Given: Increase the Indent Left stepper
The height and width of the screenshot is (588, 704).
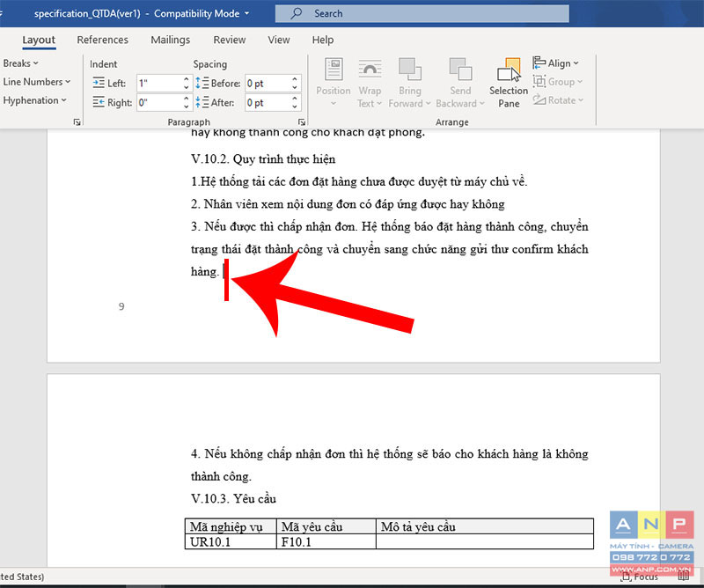Looking at the screenshot, I should [x=187, y=79].
